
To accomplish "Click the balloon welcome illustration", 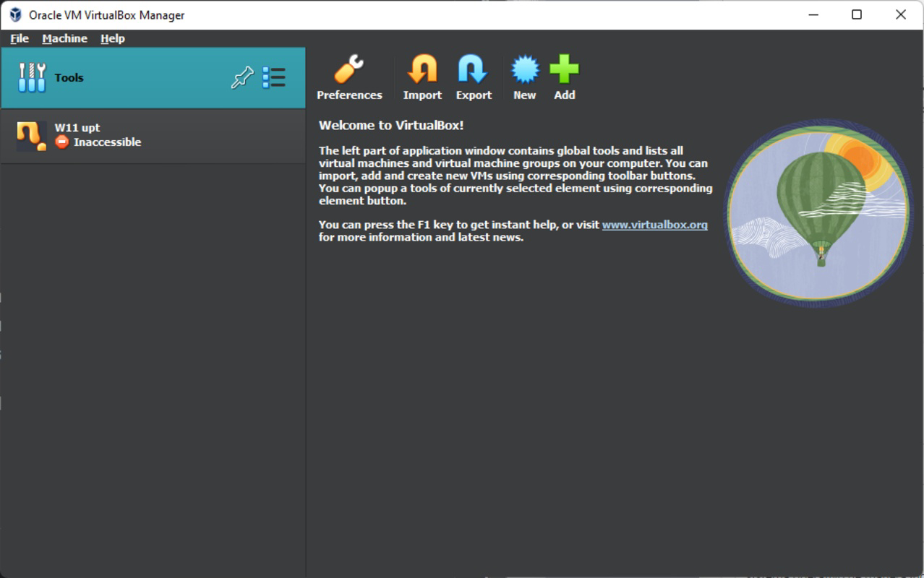I will click(x=820, y=212).
